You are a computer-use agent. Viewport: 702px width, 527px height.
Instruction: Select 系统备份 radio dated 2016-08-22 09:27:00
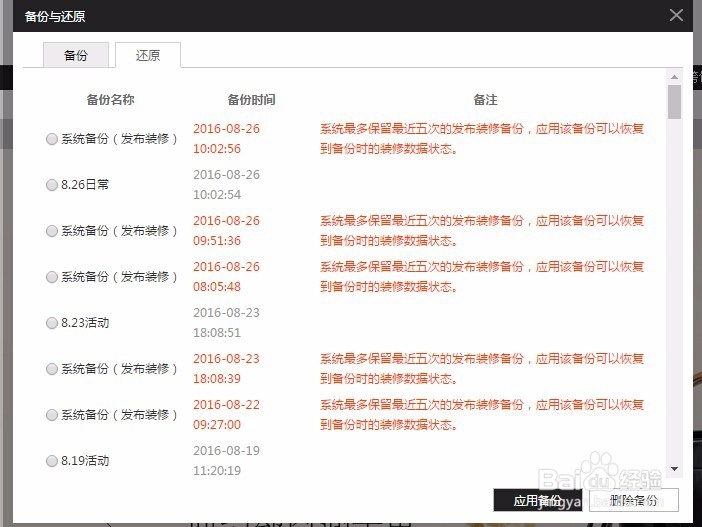point(52,415)
